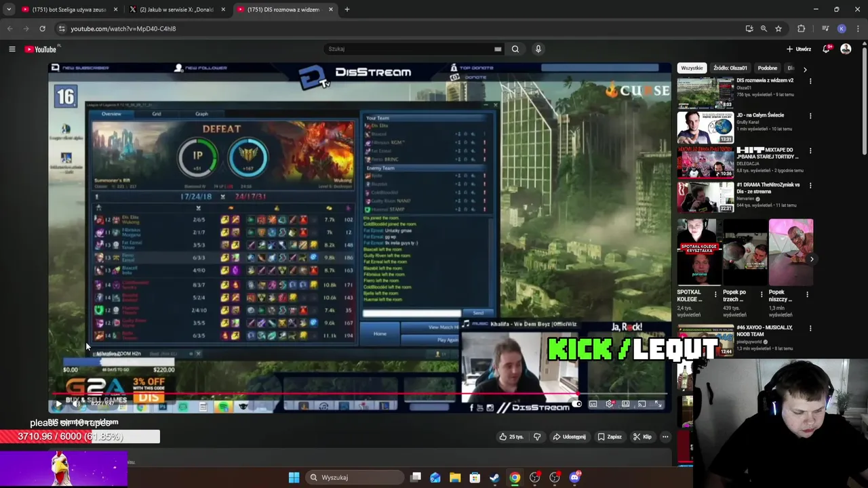Open Microsoft Store from the taskbar
The image size is (868, 488).
click(x=475, y=477)
